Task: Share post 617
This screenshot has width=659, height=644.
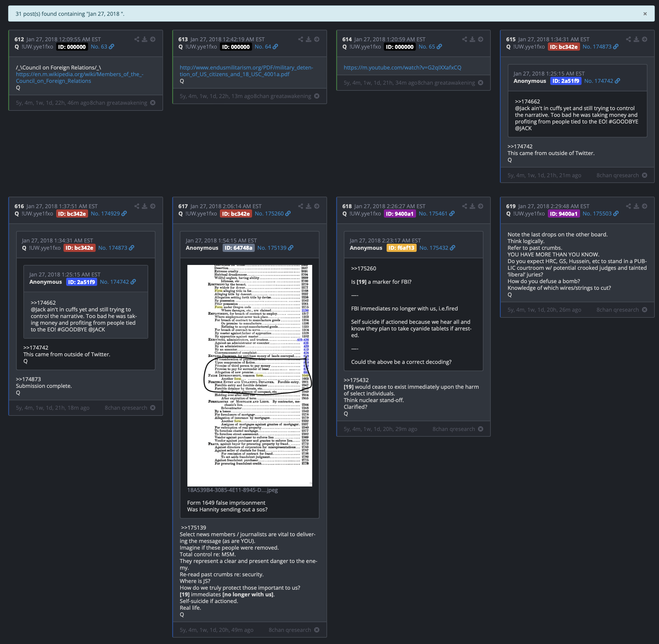Action: pos(301,206)
